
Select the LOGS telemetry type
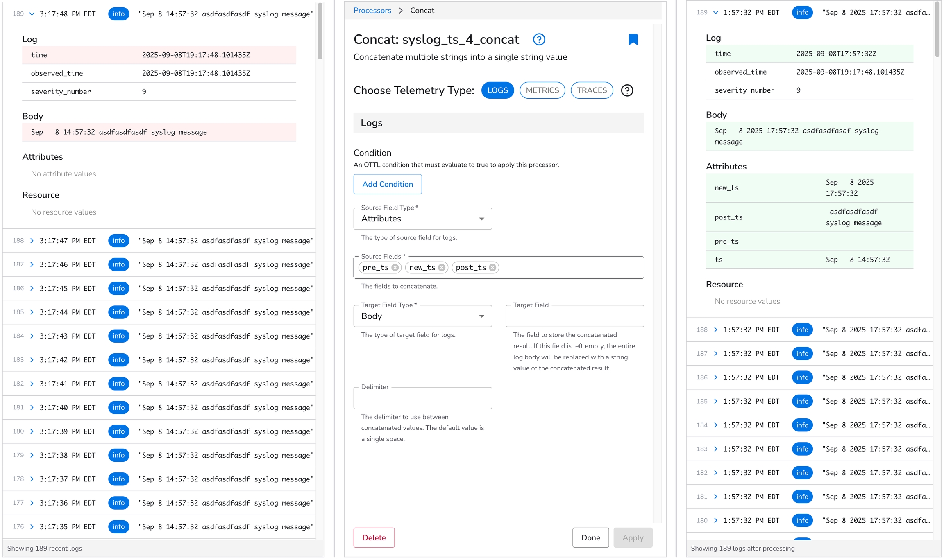point(497,90)
